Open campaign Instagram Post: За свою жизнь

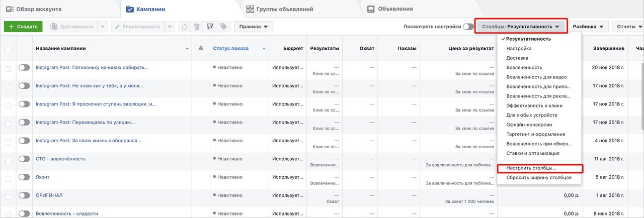(x=88, y=140)
